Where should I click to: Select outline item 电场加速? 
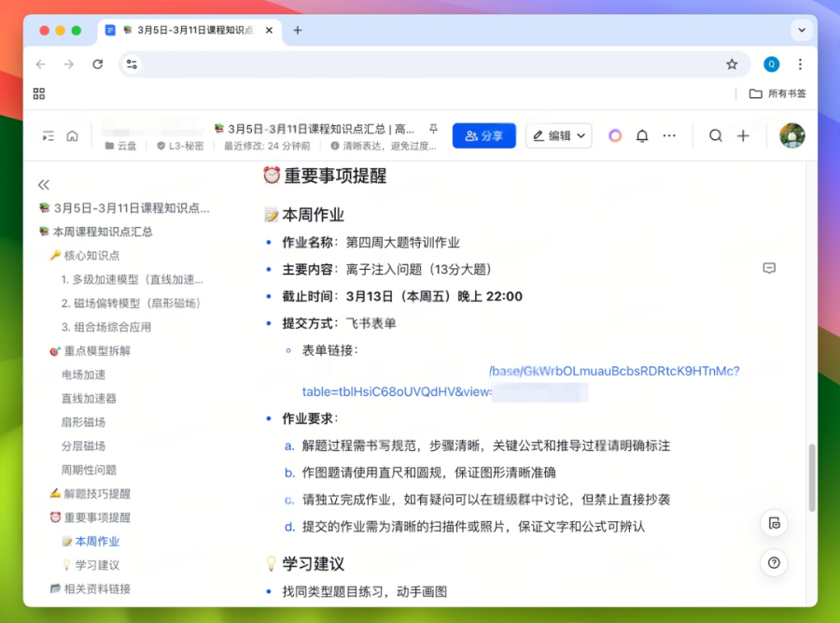click(x=84, y=375)
